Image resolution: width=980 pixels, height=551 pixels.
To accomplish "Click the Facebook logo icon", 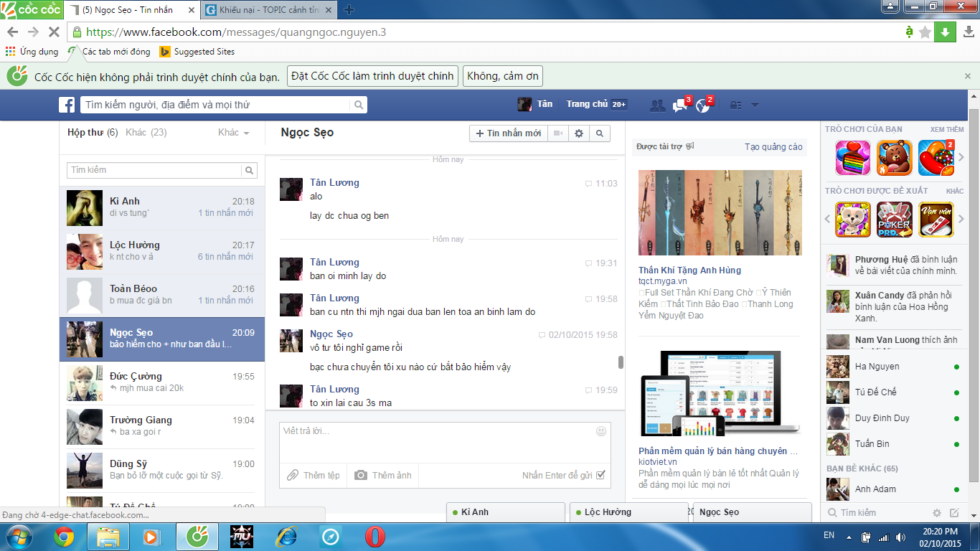I will [67, 105].
